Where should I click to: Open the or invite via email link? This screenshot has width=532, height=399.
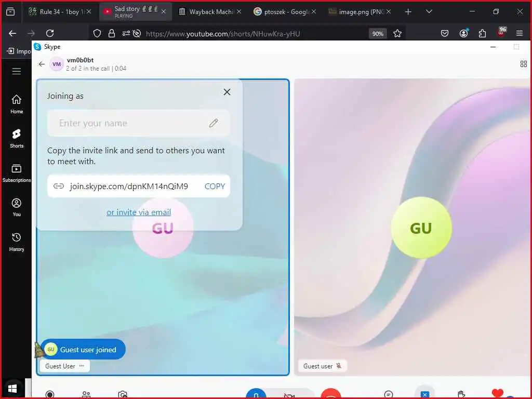point(139,212)
